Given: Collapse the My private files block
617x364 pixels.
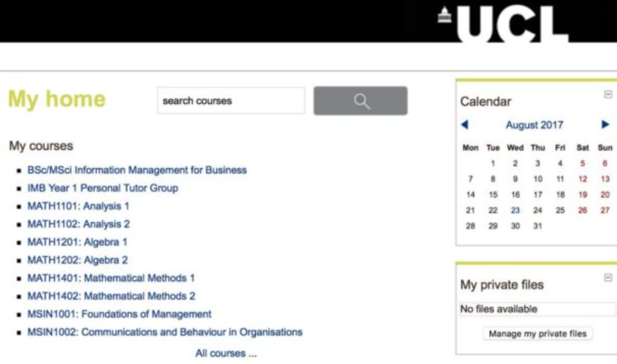Looking at the screenshot, I should point(608,278).
